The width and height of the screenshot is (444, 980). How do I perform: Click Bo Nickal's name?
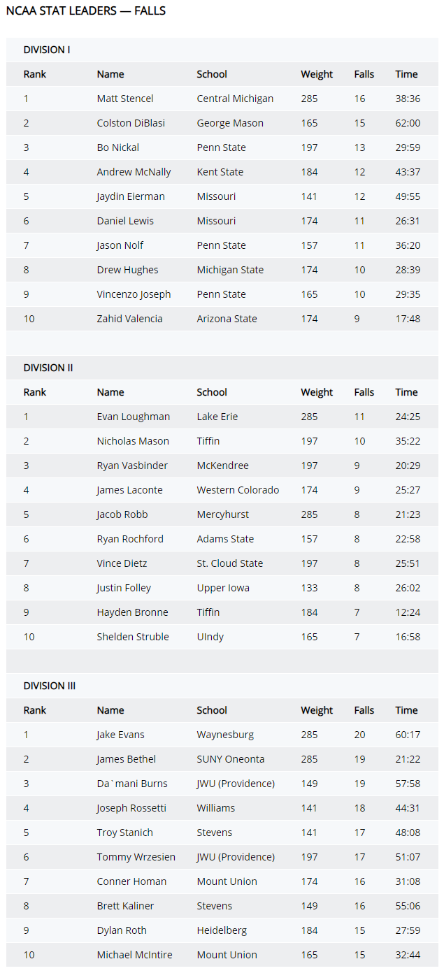coord(117,147)
